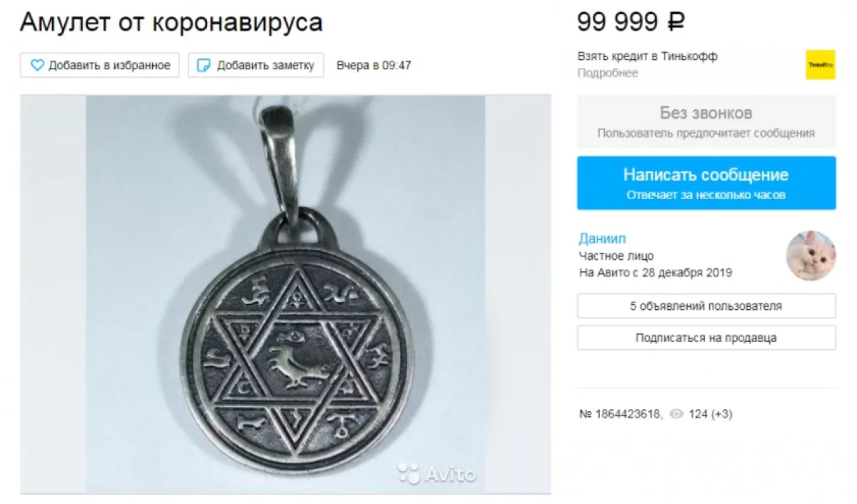857x504 pixels.
Task: Click the yellow Tinkoff logo
Action: [821, 64]
